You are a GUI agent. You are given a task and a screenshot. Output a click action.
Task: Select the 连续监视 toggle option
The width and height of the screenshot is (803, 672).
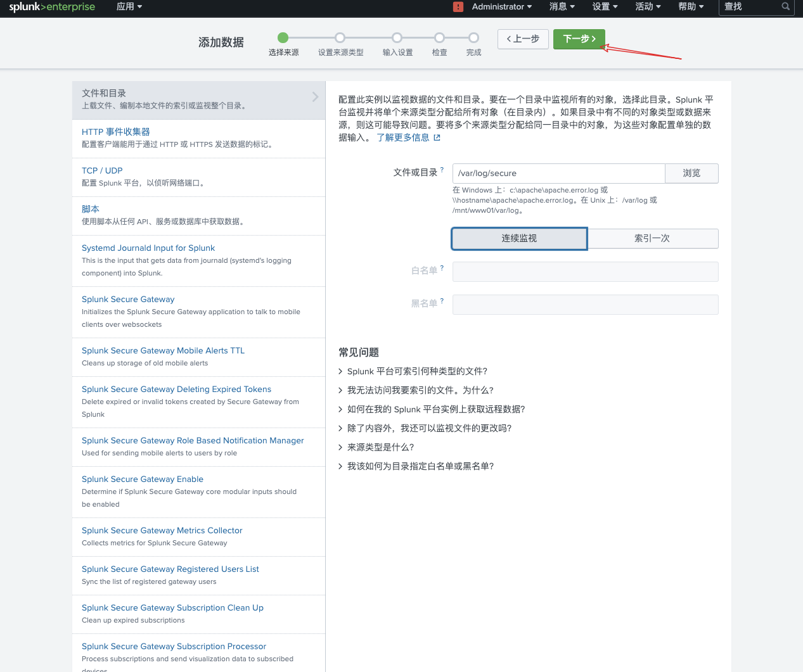click(x=519, y=239)
